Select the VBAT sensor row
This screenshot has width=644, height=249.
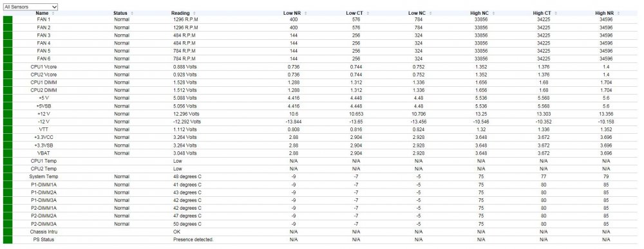click(x=320, y=153)
